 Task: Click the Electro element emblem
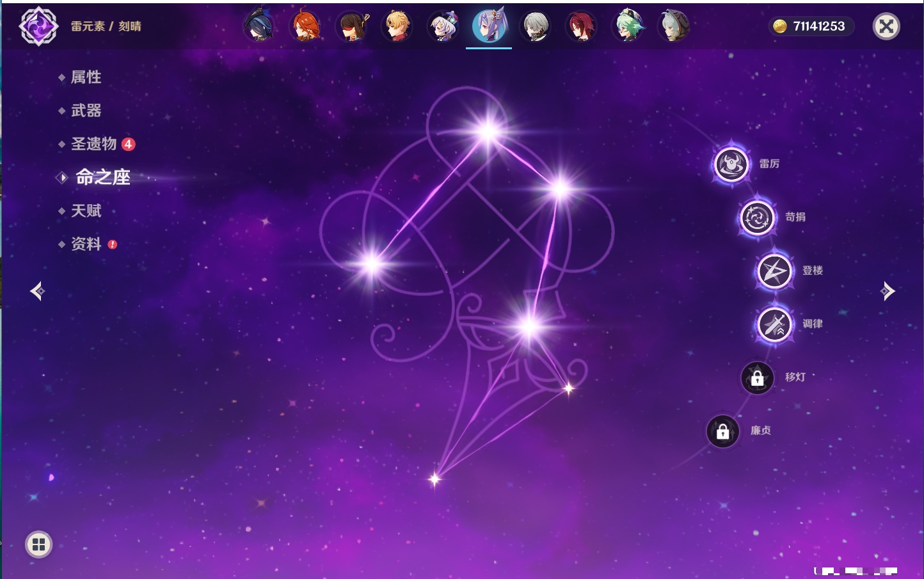pyautogui.click(x=38, y=26)
